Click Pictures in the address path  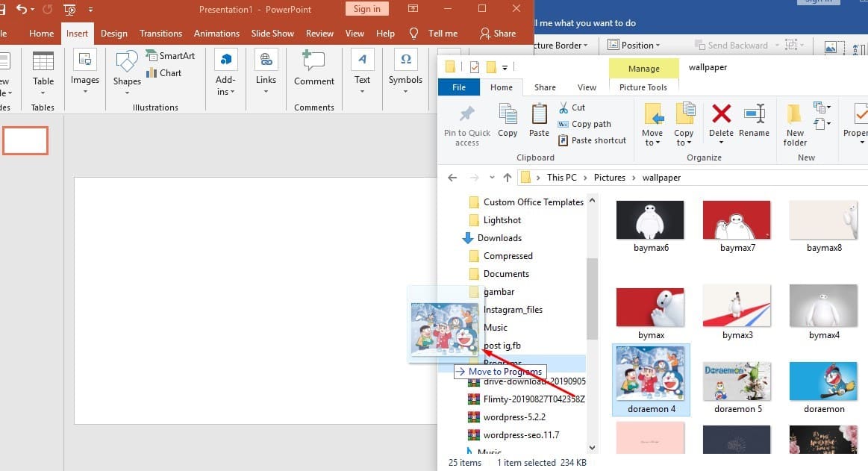click(610, 178)
